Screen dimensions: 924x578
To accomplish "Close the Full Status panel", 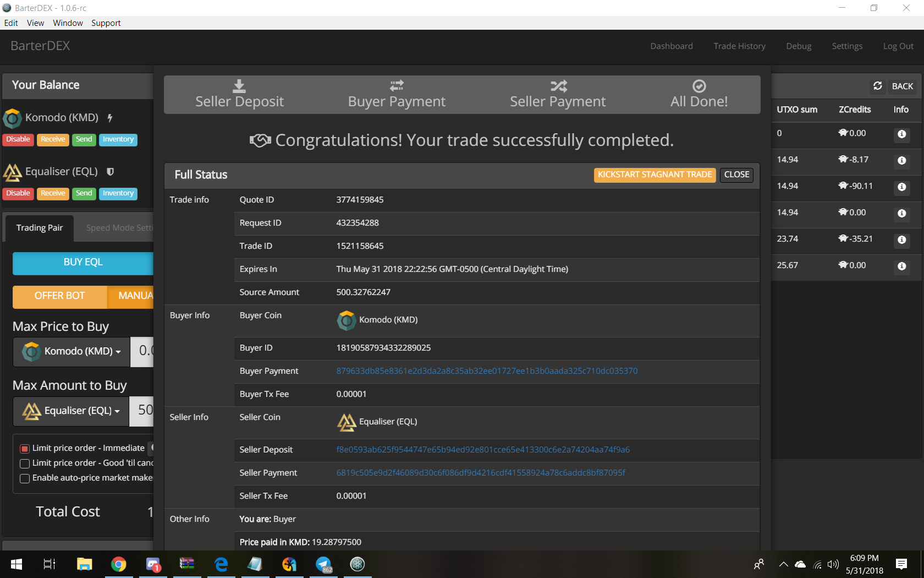I will 736,175.
